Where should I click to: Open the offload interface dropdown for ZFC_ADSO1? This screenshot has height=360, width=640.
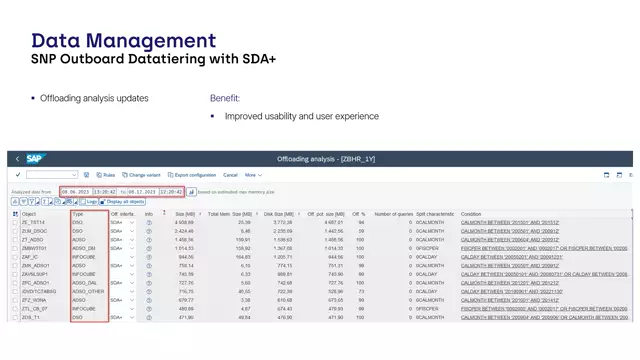132,283
